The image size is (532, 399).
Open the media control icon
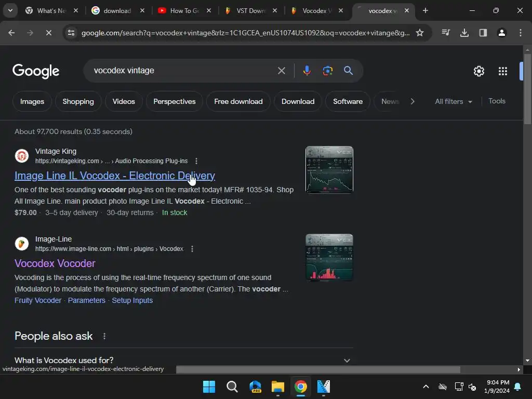[x=446, y=33]
